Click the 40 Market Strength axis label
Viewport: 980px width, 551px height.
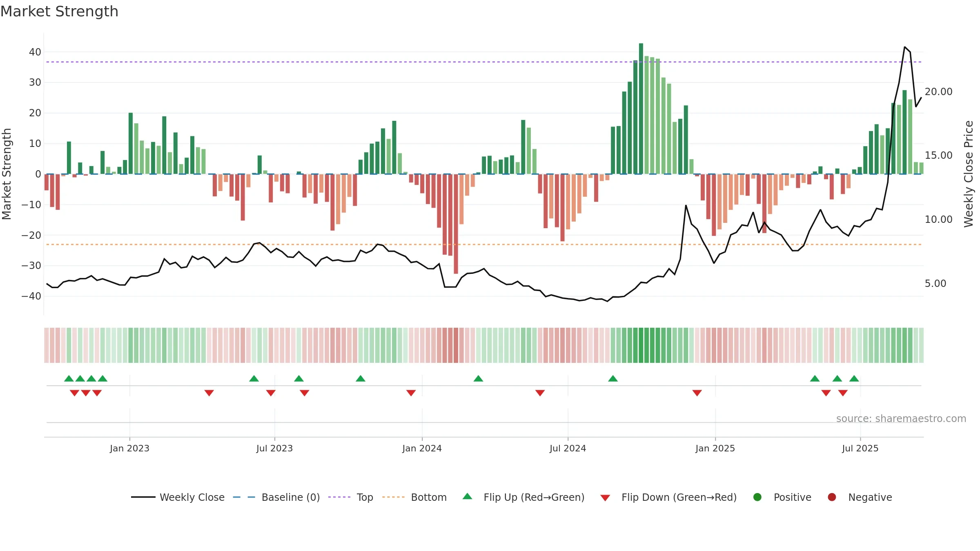pos(35,52)
